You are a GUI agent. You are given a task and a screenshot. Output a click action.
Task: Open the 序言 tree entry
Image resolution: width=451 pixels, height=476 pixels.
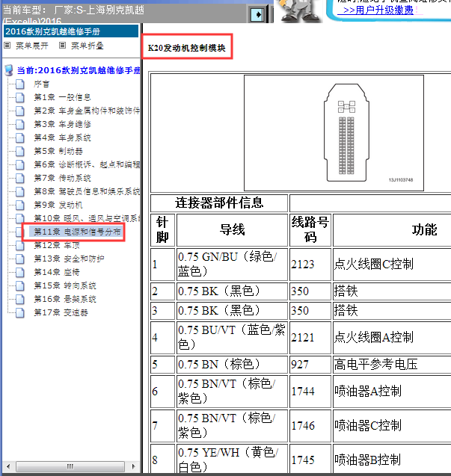(41, 84)
